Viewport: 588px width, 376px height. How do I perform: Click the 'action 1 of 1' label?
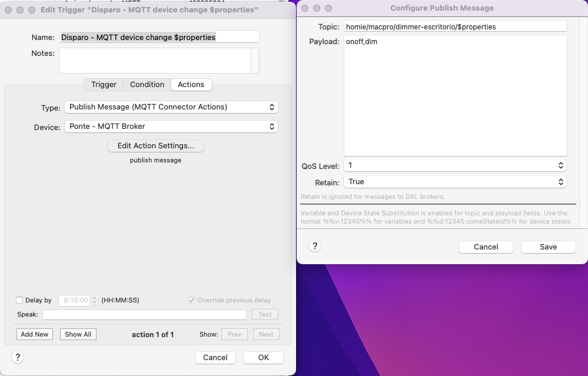click(152, 334)
